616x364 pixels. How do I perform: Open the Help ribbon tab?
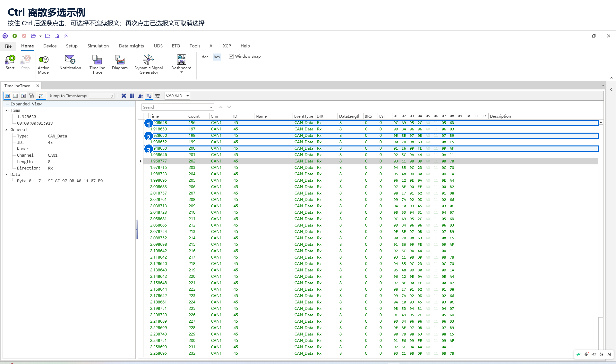245,46
